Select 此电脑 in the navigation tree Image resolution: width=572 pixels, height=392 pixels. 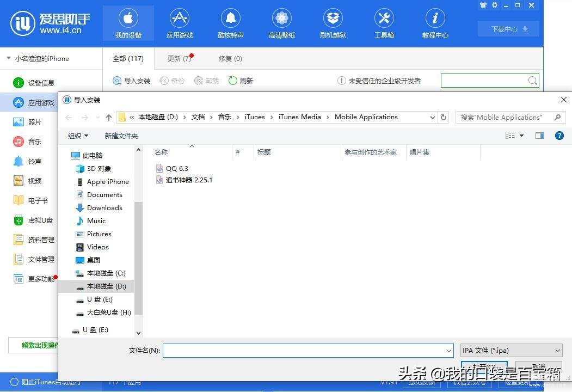click(87, 156)
